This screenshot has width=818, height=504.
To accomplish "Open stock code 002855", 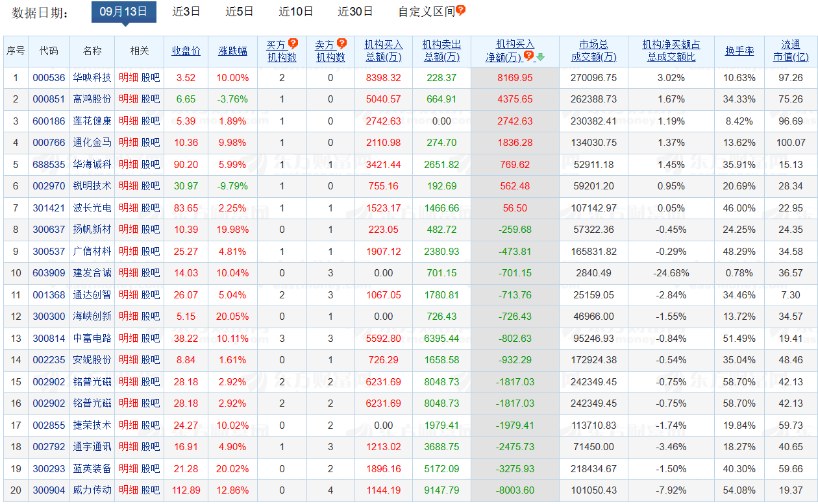I will pyautogui.click(x=49, y=425).
